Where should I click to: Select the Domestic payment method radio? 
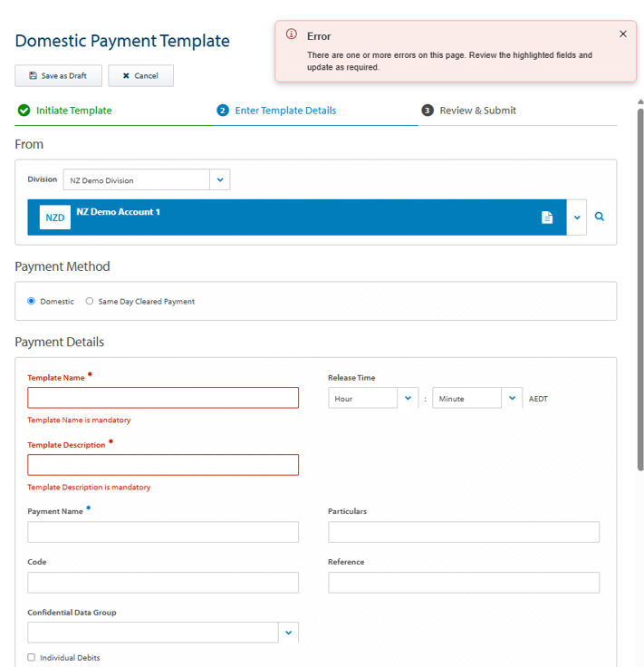(31, 301)
